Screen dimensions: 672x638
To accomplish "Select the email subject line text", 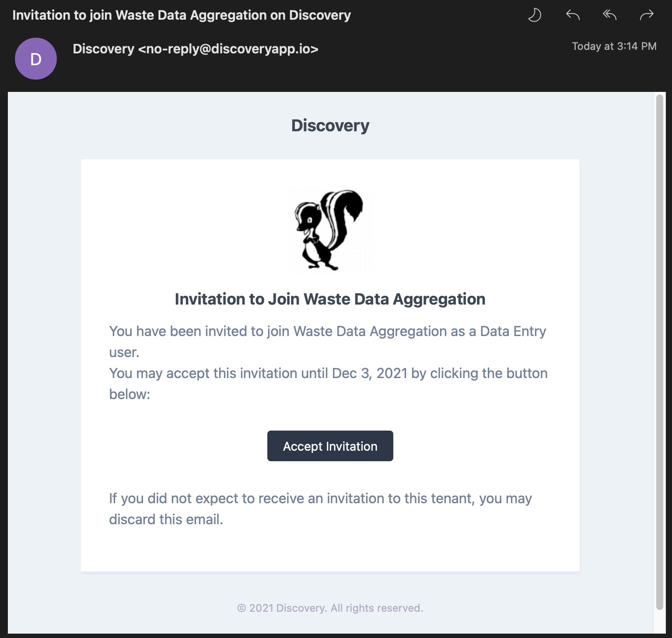I will coord(182,15).
